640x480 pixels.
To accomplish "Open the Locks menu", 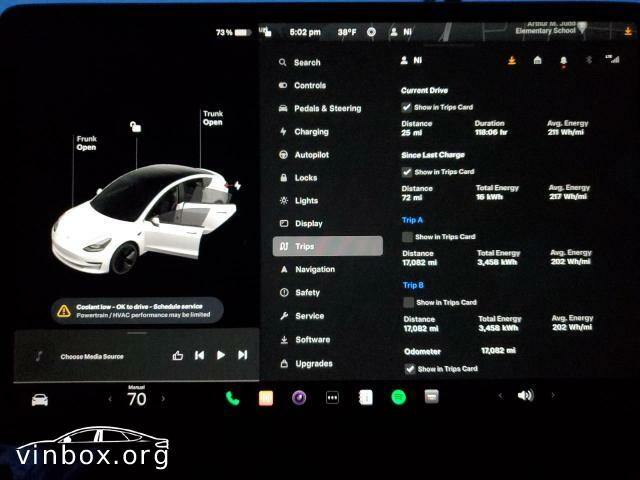I will click(298, 178).
